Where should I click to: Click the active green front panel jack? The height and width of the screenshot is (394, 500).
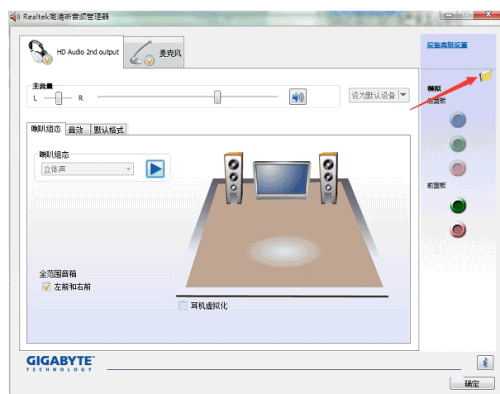(458, 205)
